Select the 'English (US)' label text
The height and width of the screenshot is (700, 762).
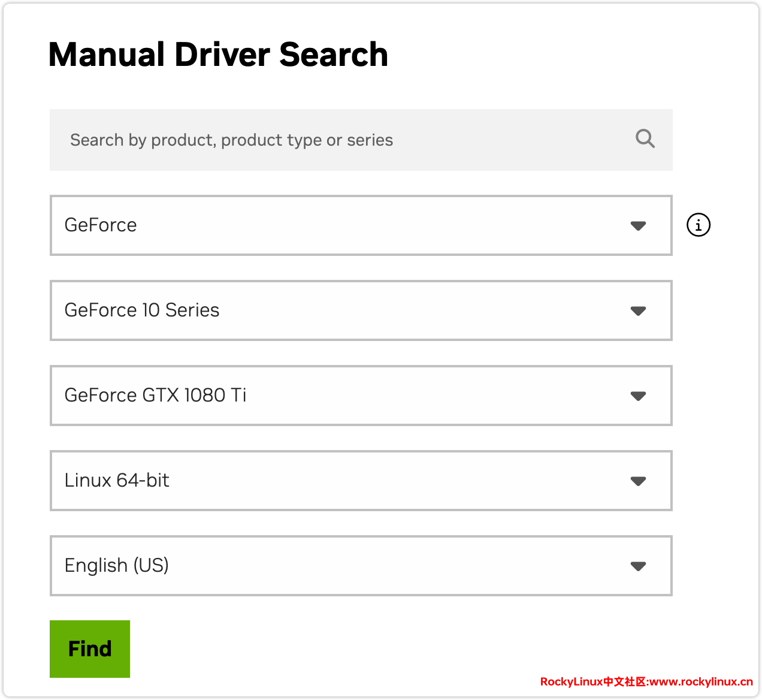pyautogui.click(x=117, y=566)
